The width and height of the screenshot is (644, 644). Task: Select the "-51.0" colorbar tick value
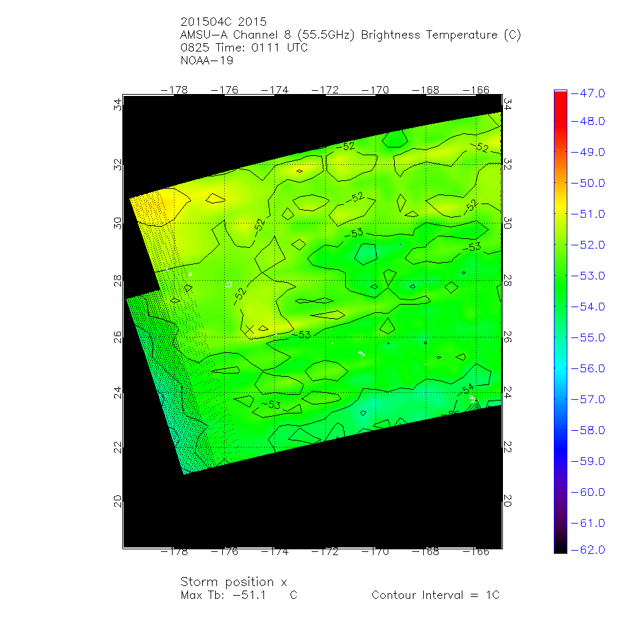(588, 214)
